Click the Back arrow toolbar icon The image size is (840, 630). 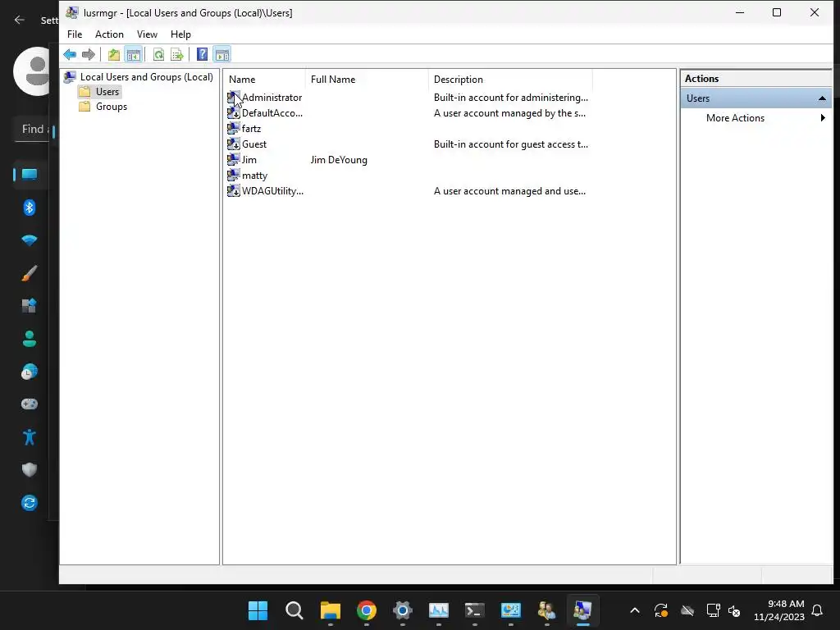(70, 54)
